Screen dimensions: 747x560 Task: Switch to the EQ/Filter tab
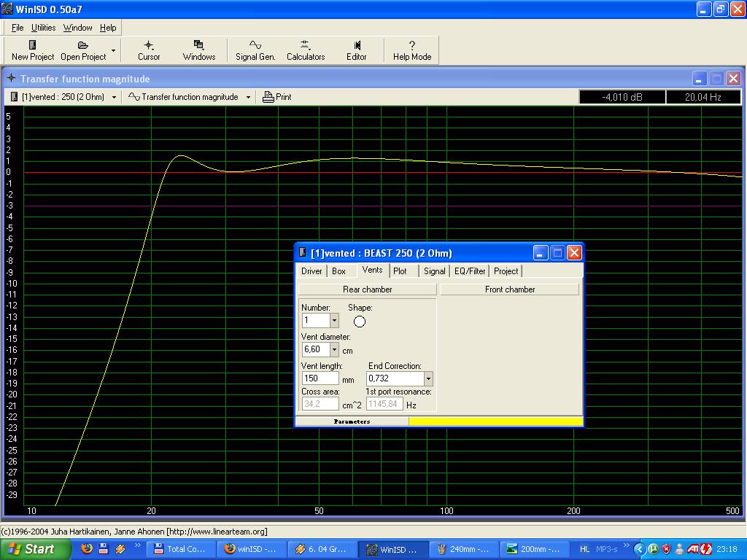(469, 271)
